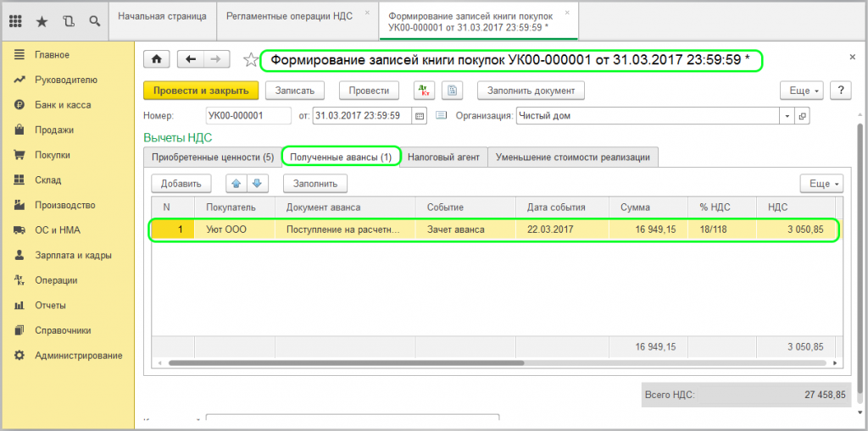Click Заполнить документ button
This screenshot has height=431, width=868.
tap(531, 91)
